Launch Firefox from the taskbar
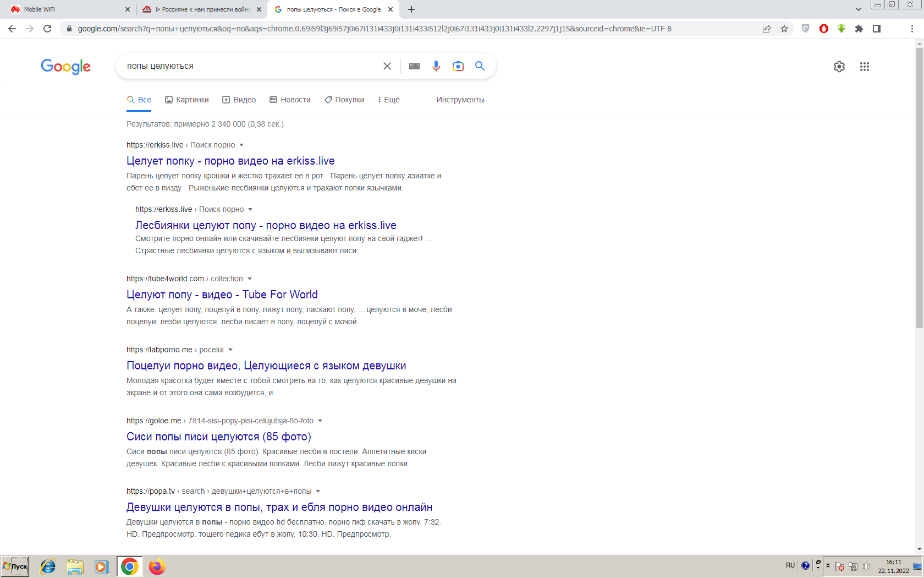The height and width of the screenshot is (578, 924). tap(157, 566)
